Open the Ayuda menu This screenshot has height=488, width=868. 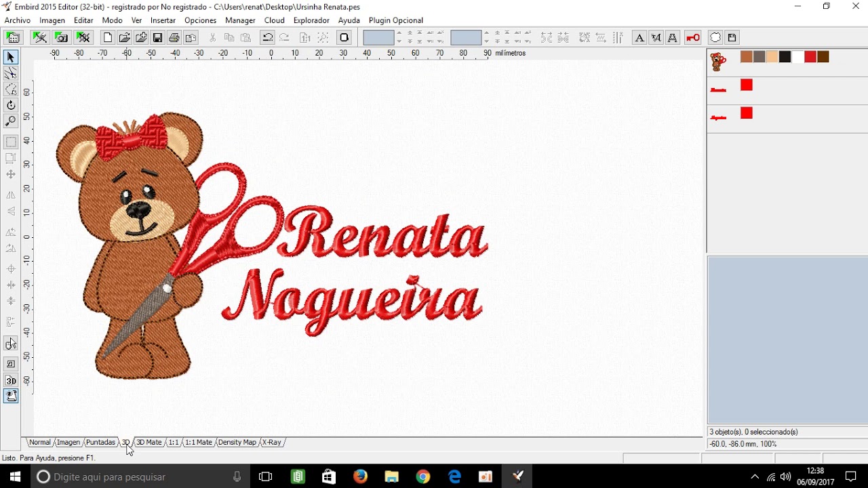coord(349,20)
